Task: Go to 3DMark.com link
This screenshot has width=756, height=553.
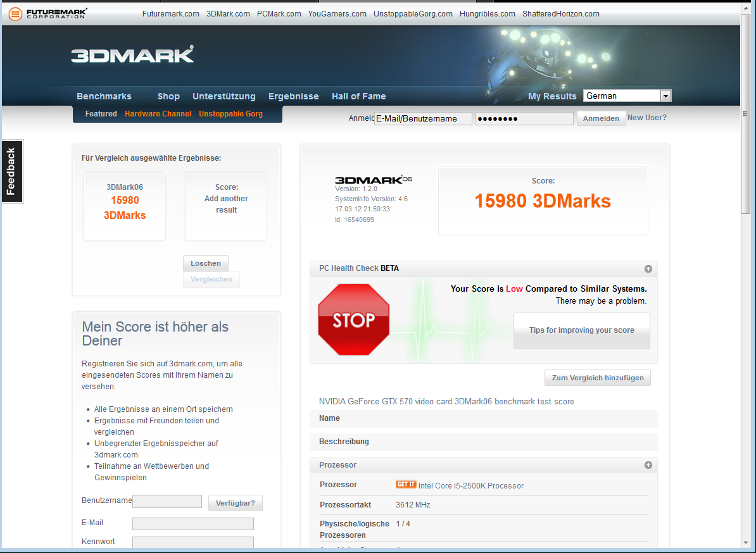Action: 228,14
